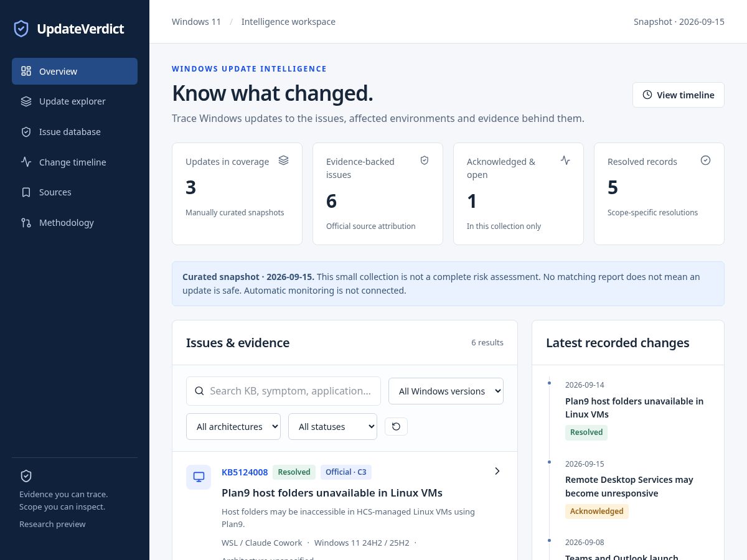Expand the KB5124008 issue chevron
The width and height of the screenshot is (747, 560).
pos(497,471)
